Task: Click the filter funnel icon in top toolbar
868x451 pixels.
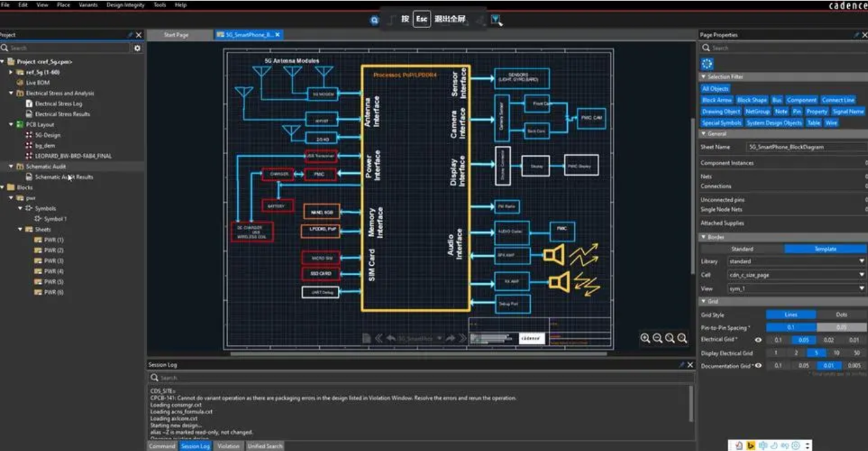Action: click(x=496, y=20)
